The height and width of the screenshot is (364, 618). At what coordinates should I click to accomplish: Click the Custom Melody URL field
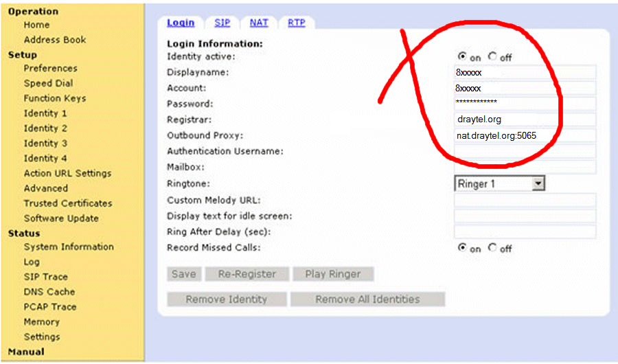click(525, 201)
